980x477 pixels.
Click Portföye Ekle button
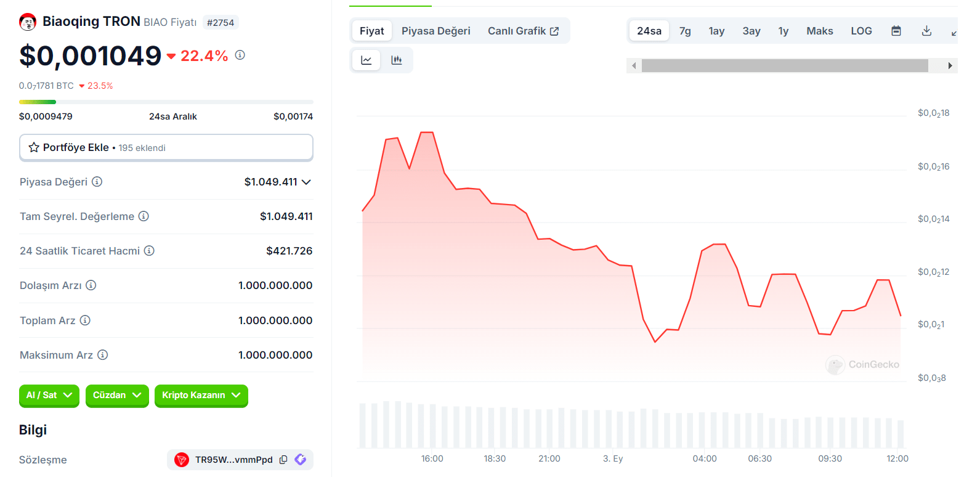pos(166,147)
